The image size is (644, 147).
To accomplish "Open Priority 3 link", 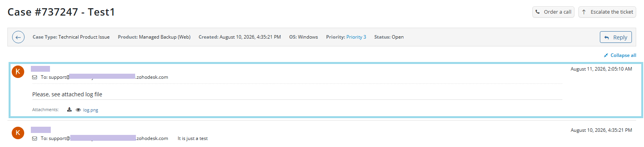I will 356,37.
